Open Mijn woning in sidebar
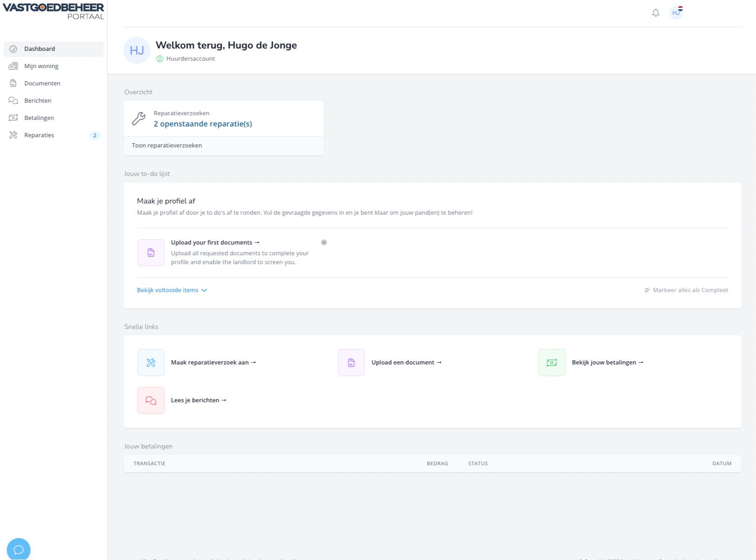 pyautogui.click(x=41, y=66)
